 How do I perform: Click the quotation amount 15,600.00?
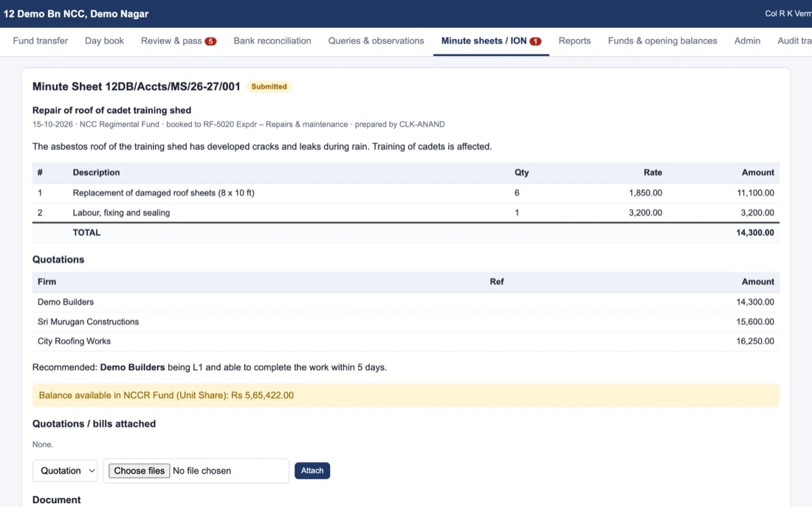coord(755,322)
